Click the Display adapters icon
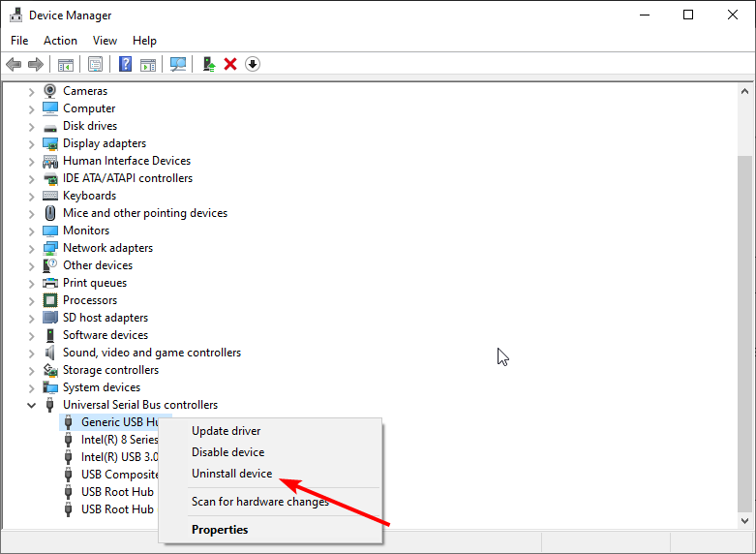Screen dimensions: 756x554 [50, 143]
